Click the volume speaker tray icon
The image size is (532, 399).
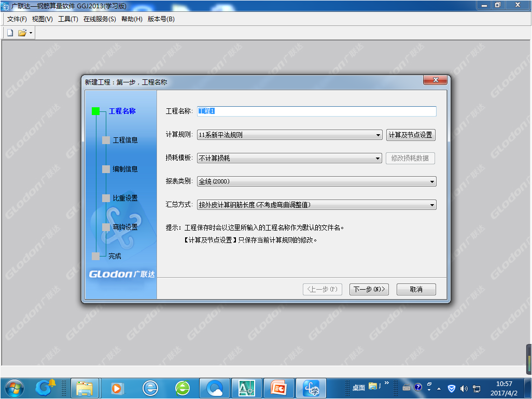tap(464, 389)
